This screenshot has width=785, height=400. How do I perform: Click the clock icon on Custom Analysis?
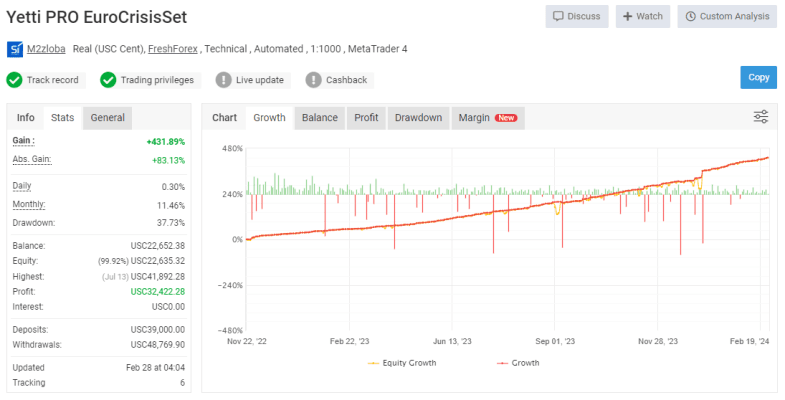point(690,17)
